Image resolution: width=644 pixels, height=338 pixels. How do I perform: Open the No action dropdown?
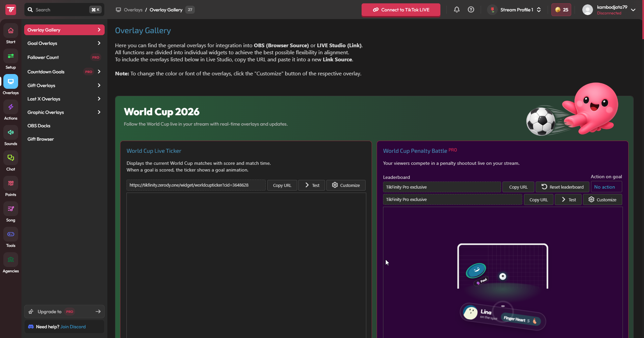[606, 187]
